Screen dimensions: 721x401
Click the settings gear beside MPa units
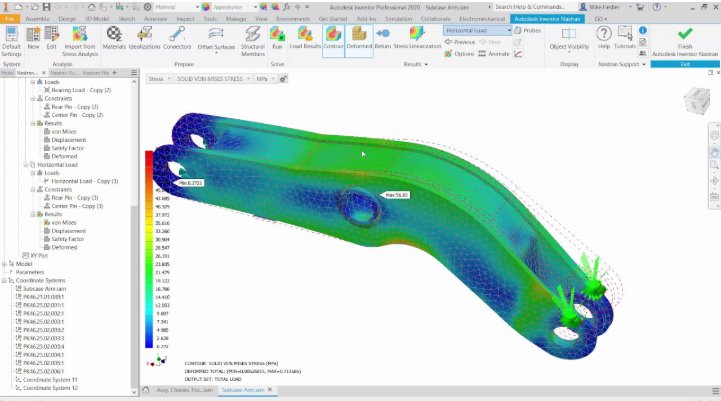284,79
